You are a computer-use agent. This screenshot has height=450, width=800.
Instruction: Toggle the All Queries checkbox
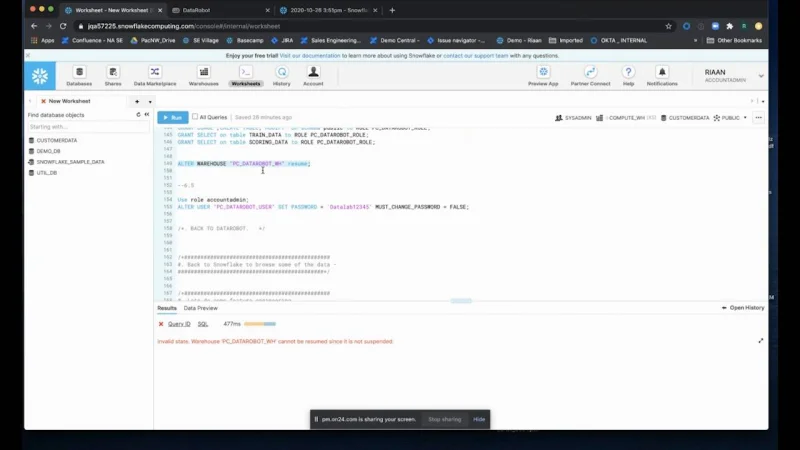coord(195,117)
